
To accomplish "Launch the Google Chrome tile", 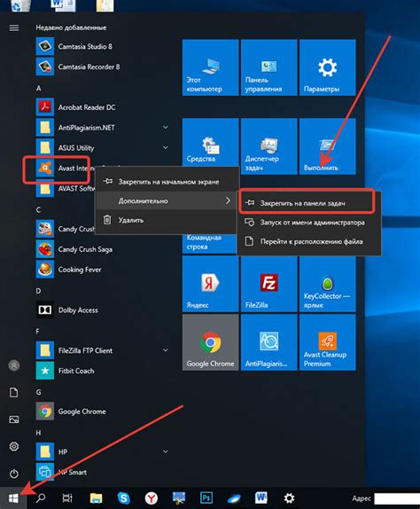I will [x=210, y=342].
